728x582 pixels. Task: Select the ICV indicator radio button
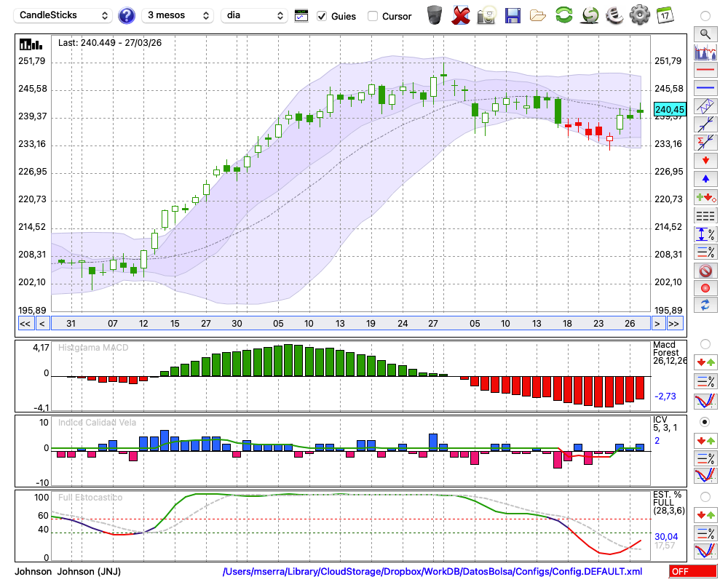tap(705, 422)
